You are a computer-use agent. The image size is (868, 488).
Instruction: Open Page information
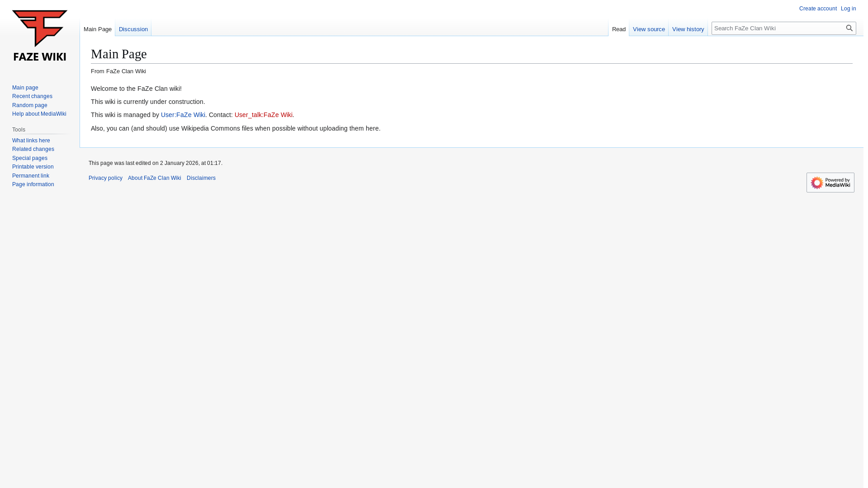click(x=33, y=184)
